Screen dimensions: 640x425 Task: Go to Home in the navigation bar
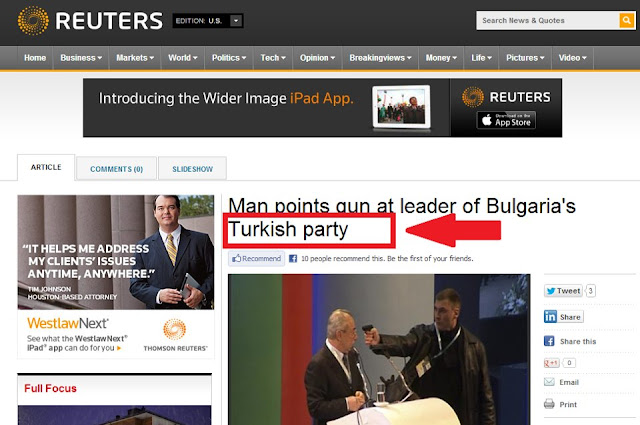click(x=35, y=58)
